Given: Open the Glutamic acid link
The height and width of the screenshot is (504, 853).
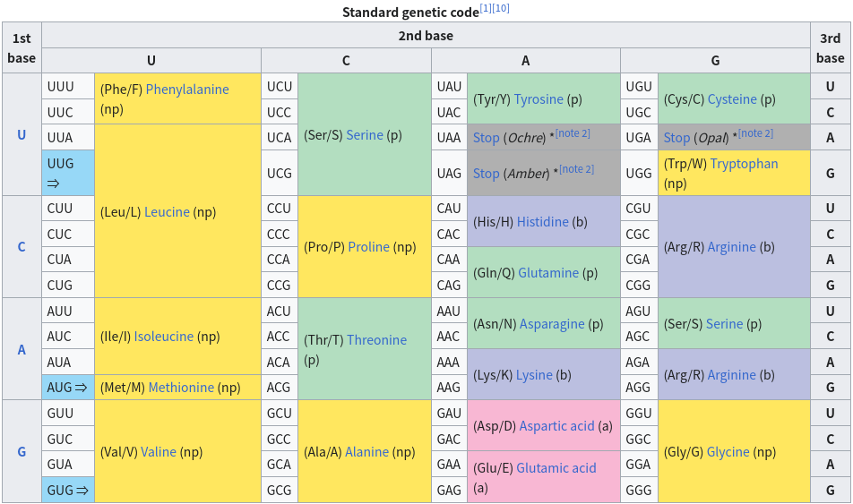Looking at the screenshot, I should [x=556, y=468].
